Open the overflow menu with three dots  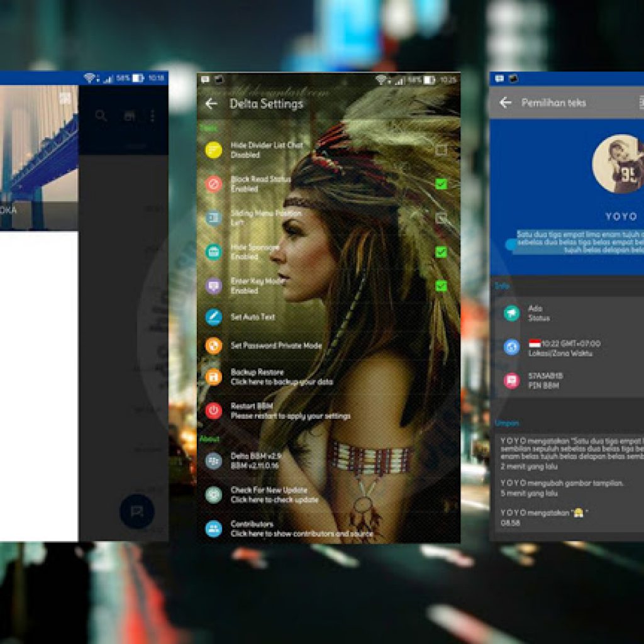(x=153, y=116)
